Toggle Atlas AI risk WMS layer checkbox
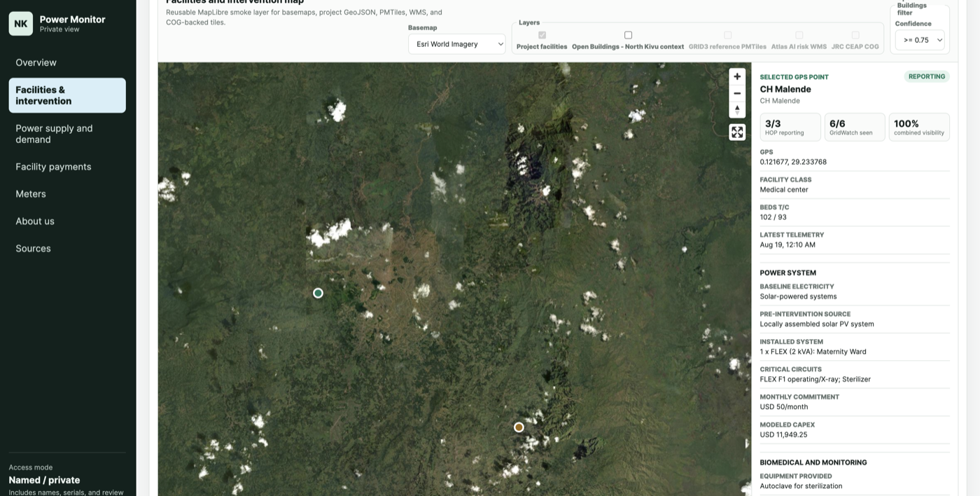 pyautogui.click(x=799, y=35)
